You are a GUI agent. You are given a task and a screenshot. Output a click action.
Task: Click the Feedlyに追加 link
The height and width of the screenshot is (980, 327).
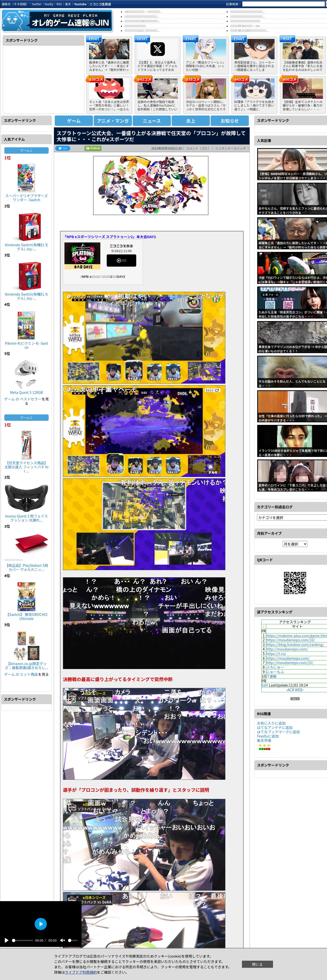coord(268,736)
